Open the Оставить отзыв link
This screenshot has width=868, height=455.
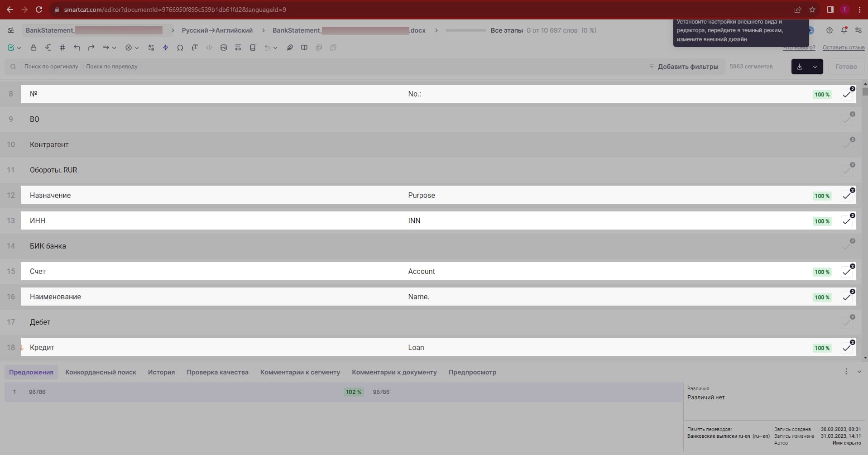843,48
